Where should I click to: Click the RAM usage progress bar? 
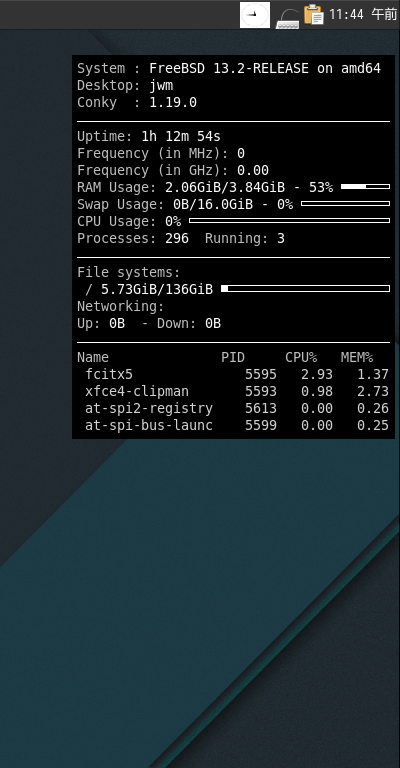coord(365,187)
